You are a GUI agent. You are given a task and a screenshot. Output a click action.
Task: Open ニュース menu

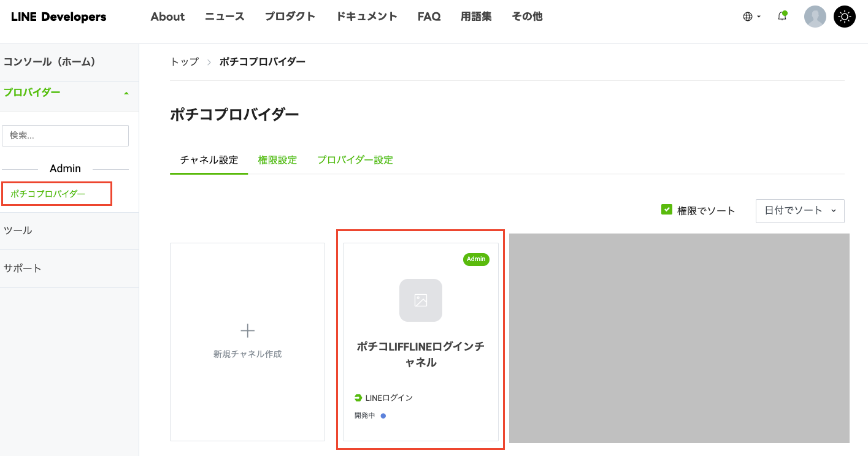tap(225, 17)
